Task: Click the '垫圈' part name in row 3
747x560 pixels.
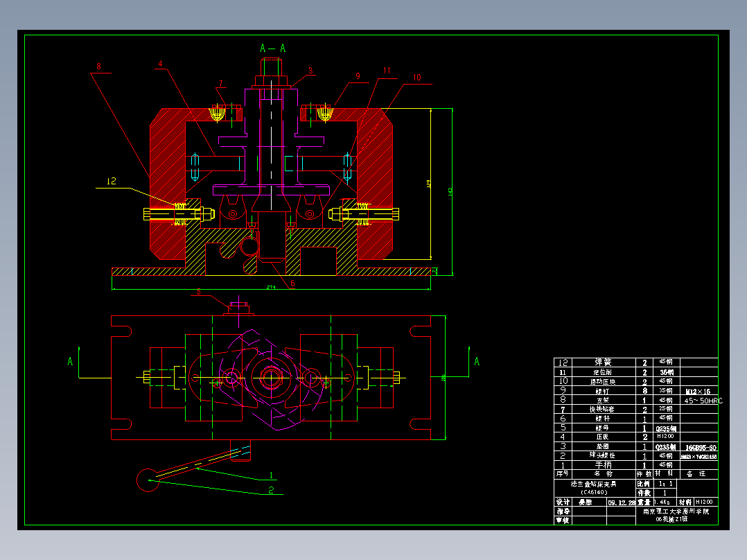Action: pyautogui.click(x=603, y=446)
